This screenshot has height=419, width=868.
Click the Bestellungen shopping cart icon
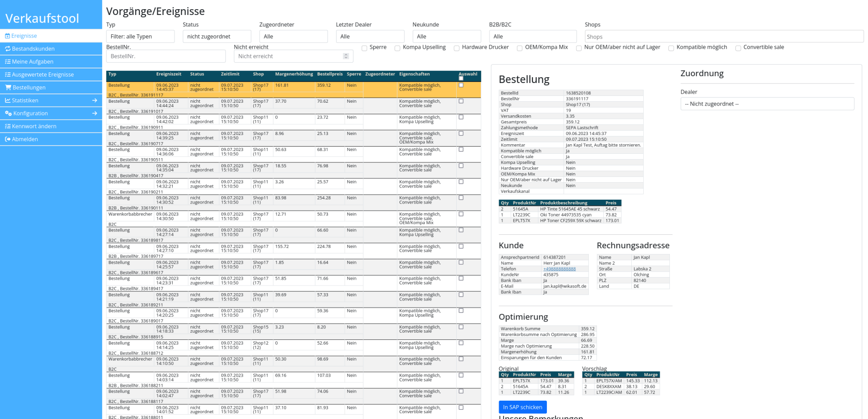point(8,88)
